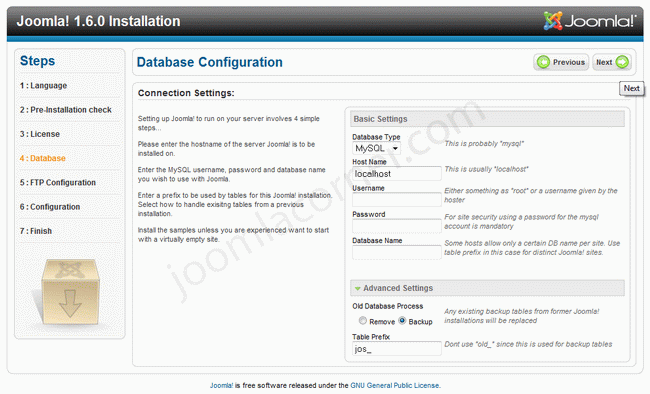Viewport: 650px width, 394px height.
Task: Click the Next button label
Action: [604, 62]
